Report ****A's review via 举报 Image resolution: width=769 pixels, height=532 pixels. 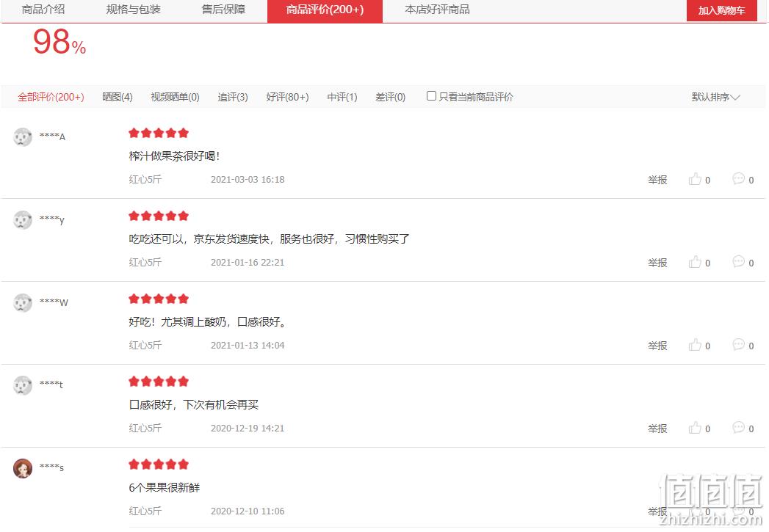657,180
